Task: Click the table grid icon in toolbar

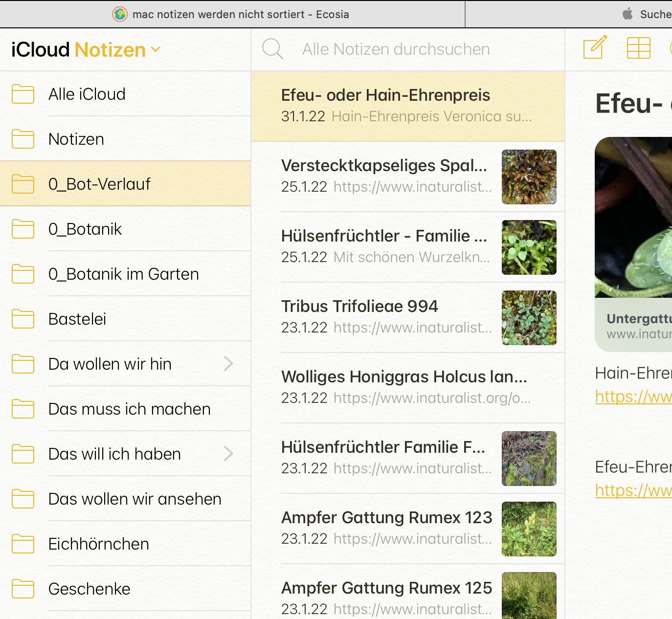Action: click(x=638, y=48)
